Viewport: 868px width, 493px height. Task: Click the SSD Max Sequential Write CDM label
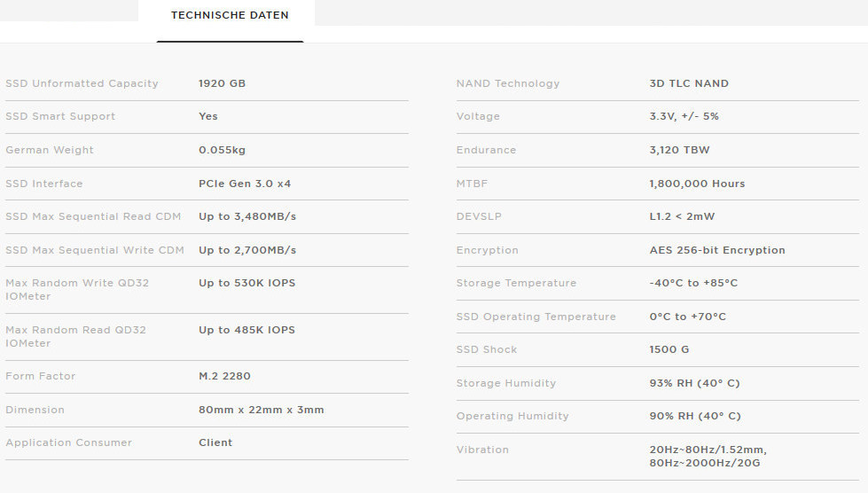coord(95,250)
